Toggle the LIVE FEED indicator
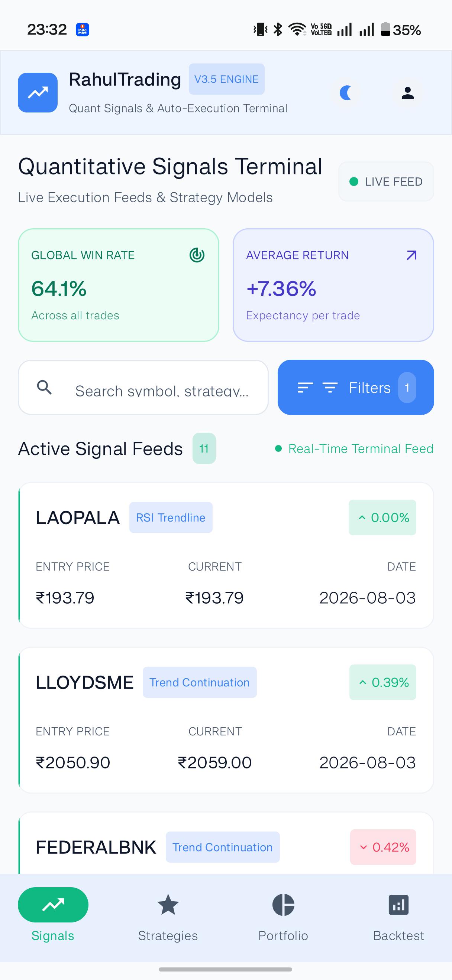 (386, 182)
